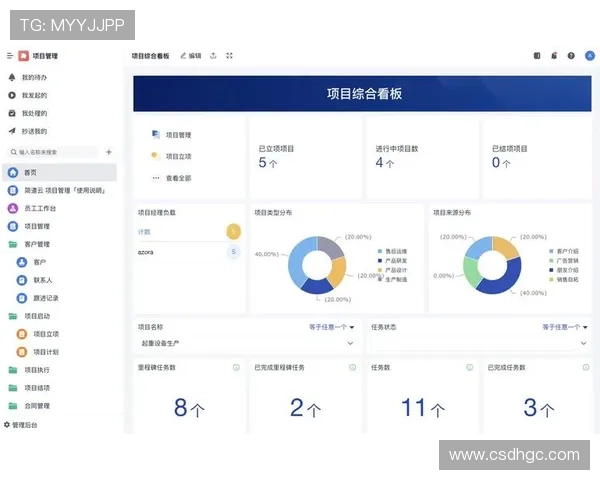This screenshot has width=600, height=480.
Task: Enter fullscreen with expand icon
Action: (229, 56)
